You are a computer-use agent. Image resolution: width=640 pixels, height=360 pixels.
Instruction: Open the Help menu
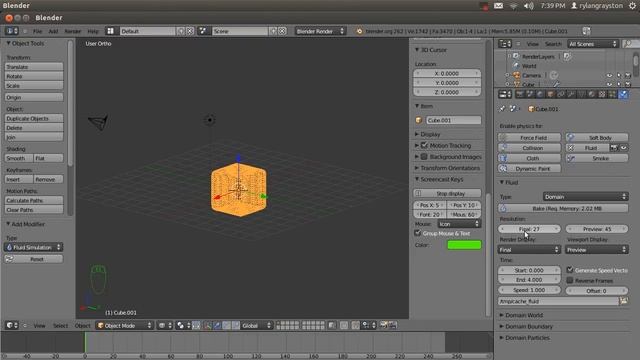tap(93, 31)
